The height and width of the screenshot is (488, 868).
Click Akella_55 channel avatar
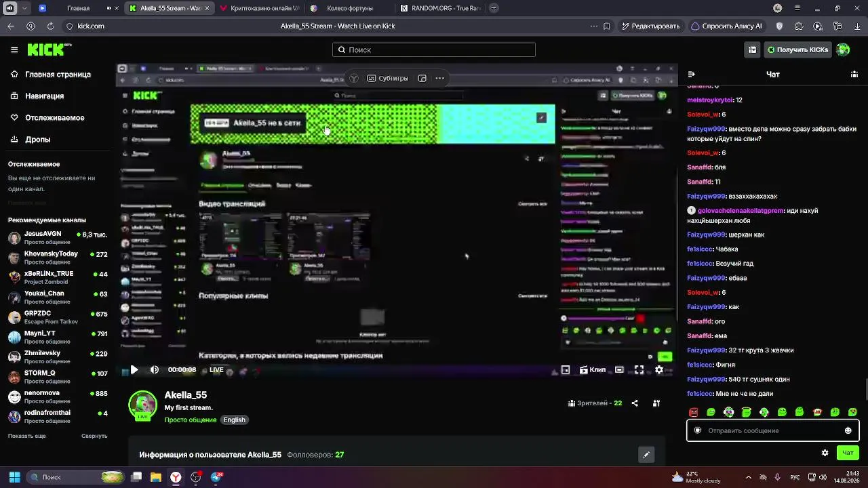[142, 405]
